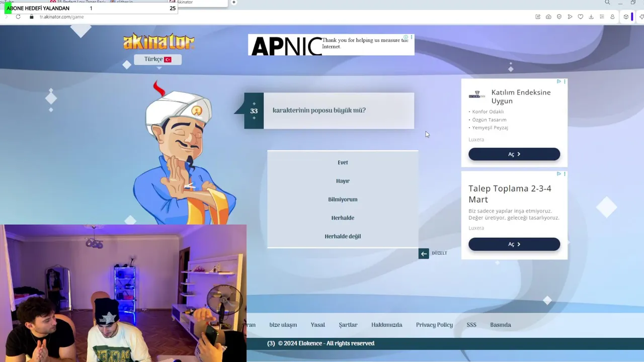Choose the Bilmiyorum answer
The height and width of the screenshot is (362, 644).
click(343, 200)
